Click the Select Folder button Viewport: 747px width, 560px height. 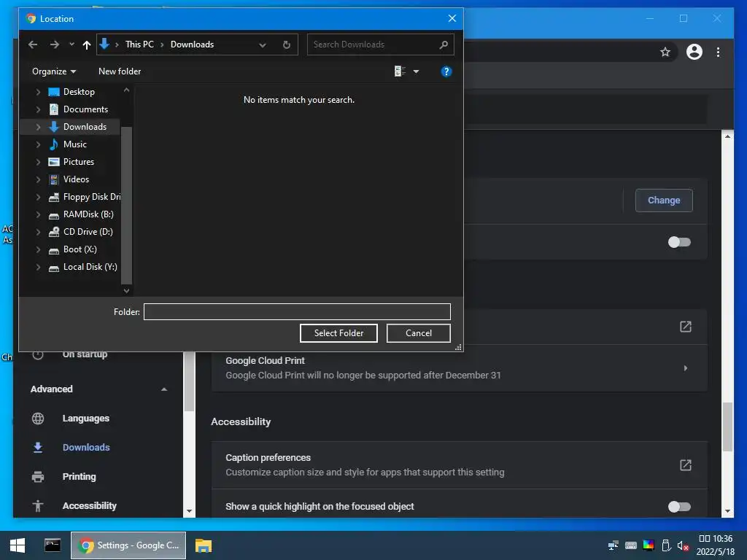coord(338,332)
